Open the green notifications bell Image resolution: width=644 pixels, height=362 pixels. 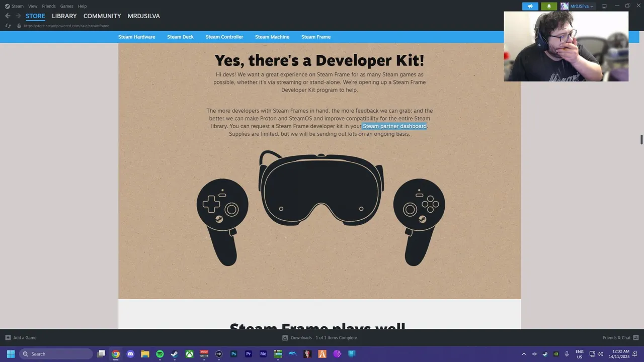(x=549, y=6)
